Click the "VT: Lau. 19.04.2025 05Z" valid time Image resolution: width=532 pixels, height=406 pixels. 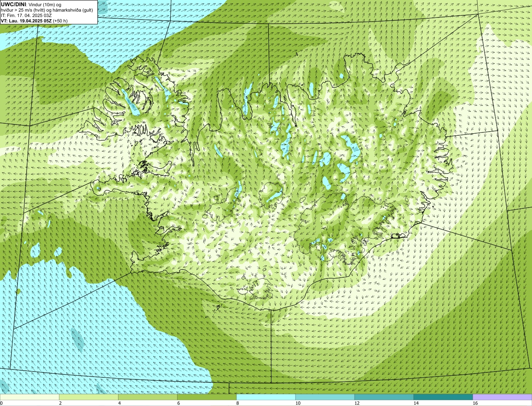tap(26, 21)
